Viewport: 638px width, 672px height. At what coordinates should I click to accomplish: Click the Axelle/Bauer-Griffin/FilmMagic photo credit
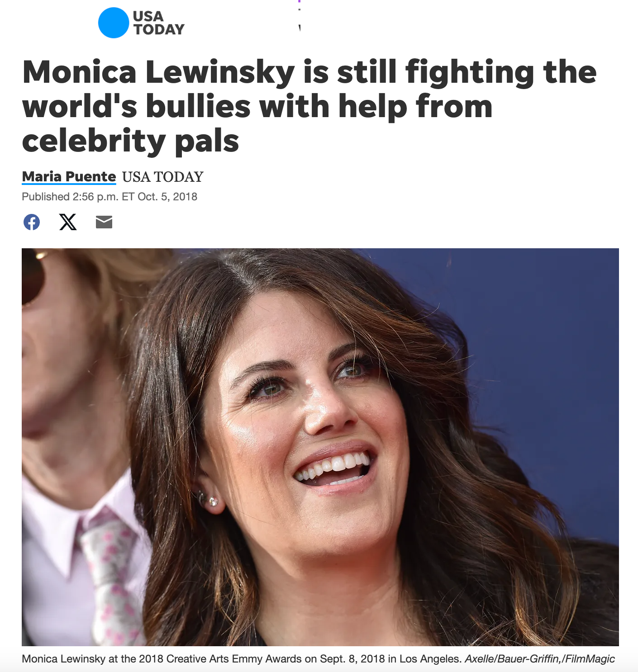tap(540, 658)
